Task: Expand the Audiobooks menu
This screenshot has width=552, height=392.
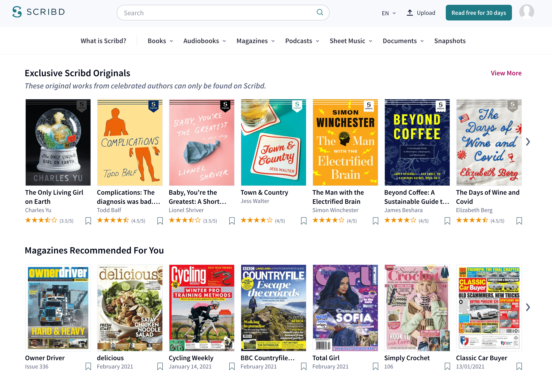Action: [205, 41]
